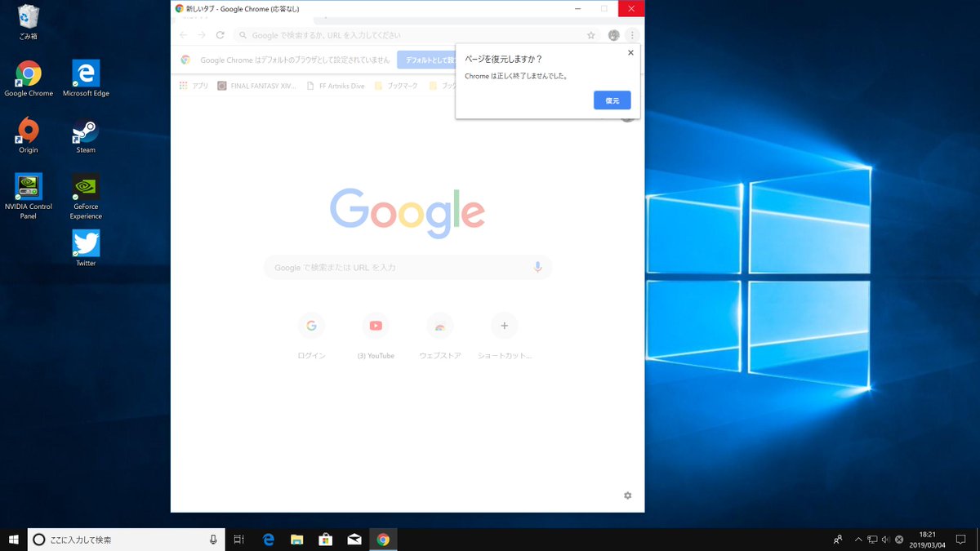Select GeForce Experience desktop icon

click(x=86, y=197)
